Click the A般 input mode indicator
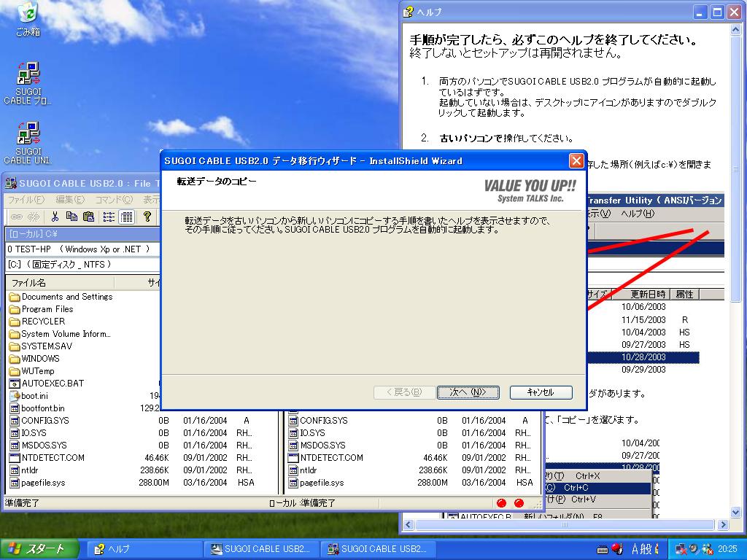Screen dimensions: 747x560 point(641,549)
